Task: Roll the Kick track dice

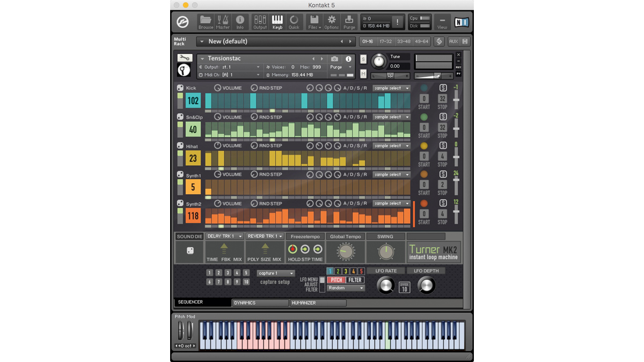Action: [180, 88]
